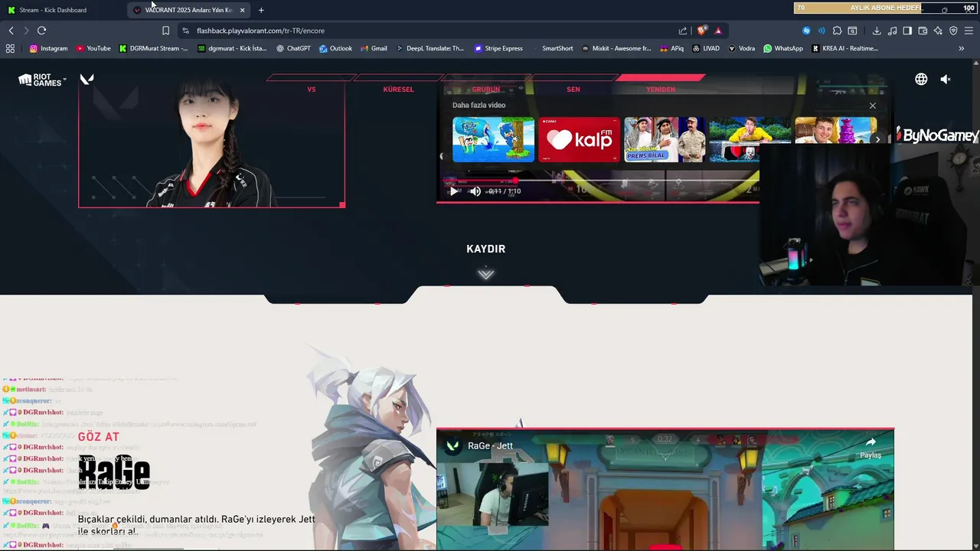Click the share icon in address bar

(683, 31)
